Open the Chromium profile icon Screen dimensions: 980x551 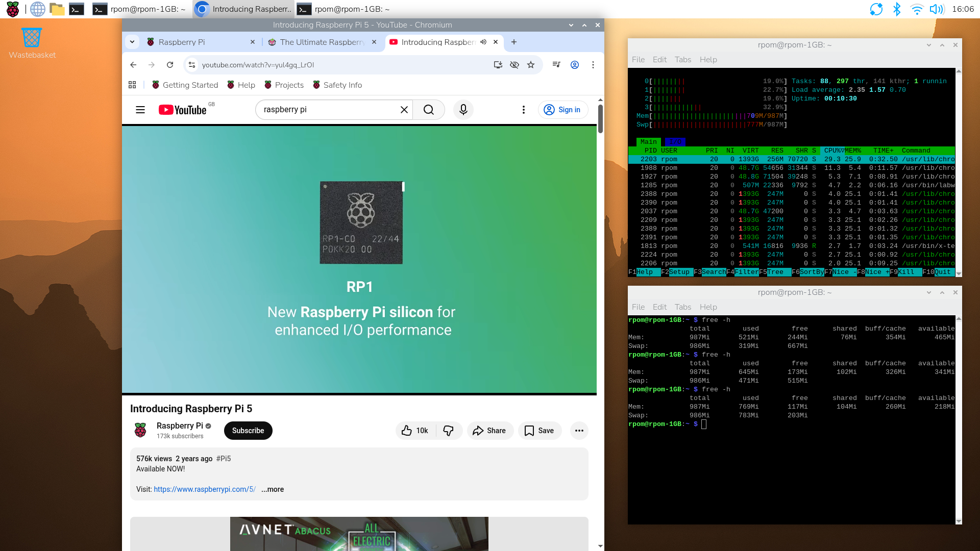575,65
